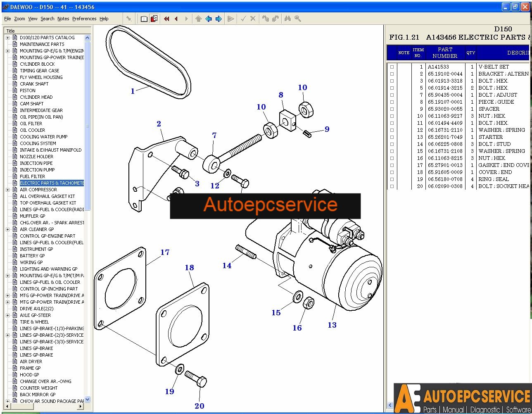Click the document icon beside TIRE & WHEEL

click(x=15, y=322)
